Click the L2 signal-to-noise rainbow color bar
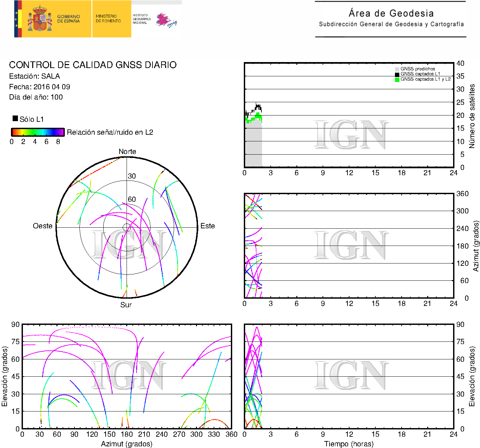 click(38, 132)
